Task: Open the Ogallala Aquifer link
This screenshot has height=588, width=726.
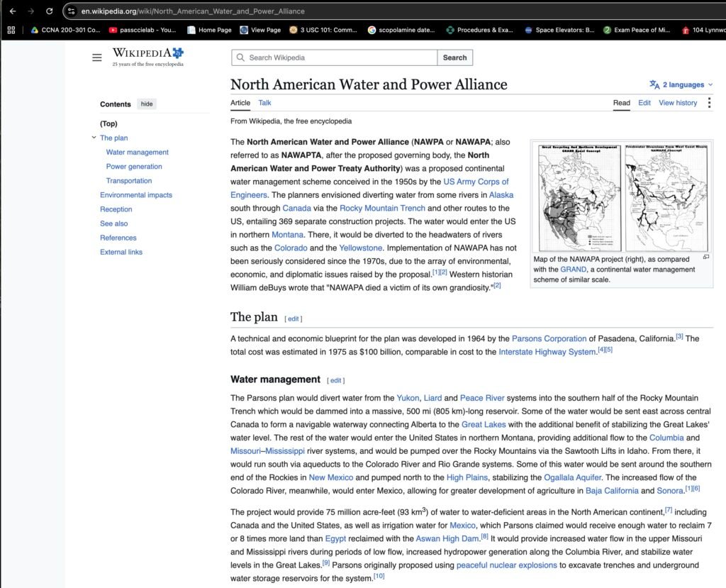Action: (x=572, y=478)
